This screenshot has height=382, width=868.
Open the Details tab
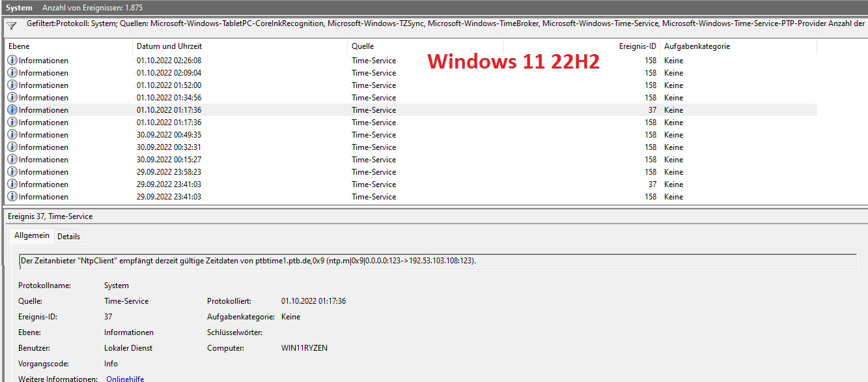[69, 236]
